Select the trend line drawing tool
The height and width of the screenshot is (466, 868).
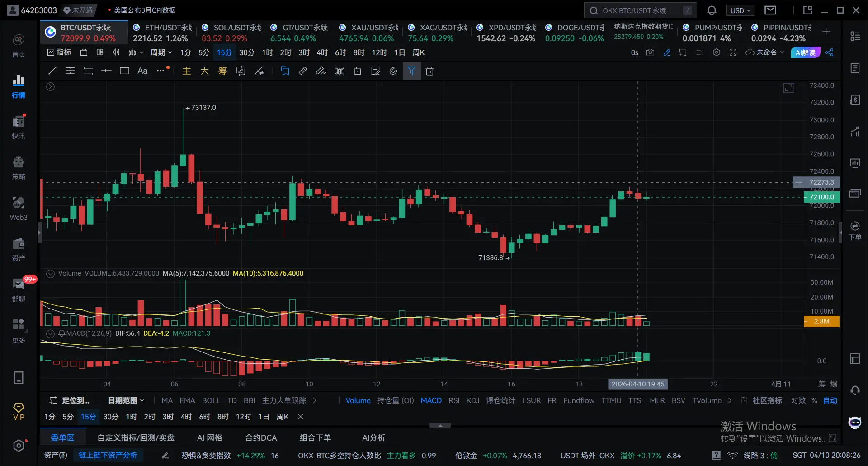pos(52,71)
